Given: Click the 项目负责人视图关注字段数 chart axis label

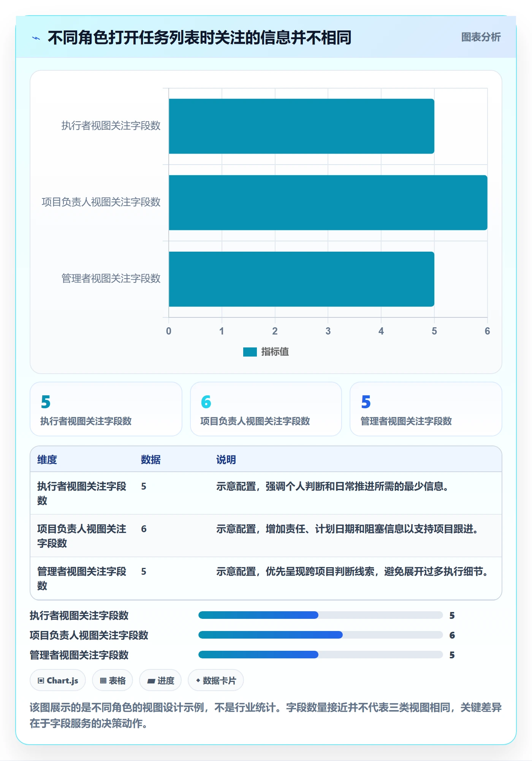Looking at the screenshot, I should [x=101, y=202].
